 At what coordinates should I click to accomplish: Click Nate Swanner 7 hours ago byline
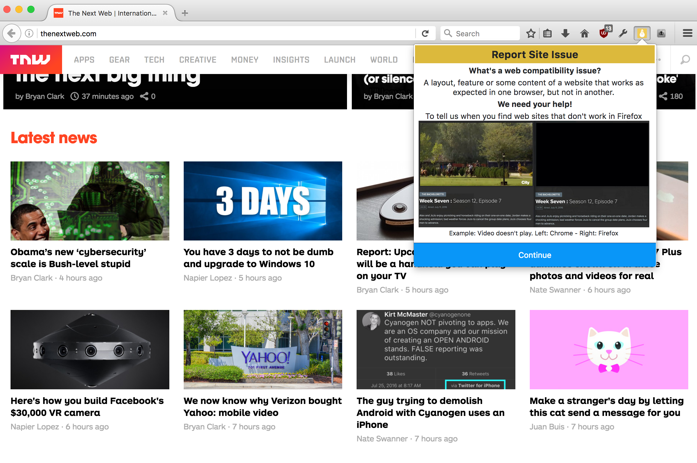click(407, 439)
